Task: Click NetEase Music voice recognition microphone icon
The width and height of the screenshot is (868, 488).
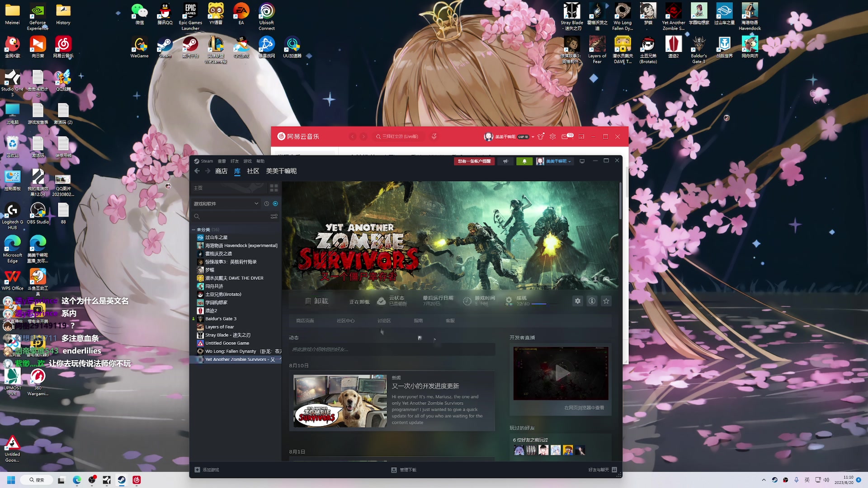Action: tap(434, 136)
